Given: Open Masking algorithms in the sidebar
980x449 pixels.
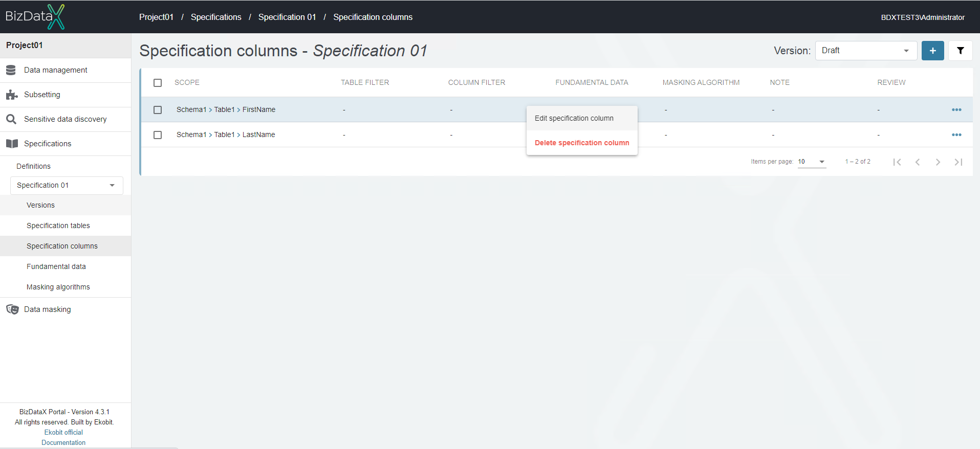Looking at the screenshot, I should [x=66, y=287].
